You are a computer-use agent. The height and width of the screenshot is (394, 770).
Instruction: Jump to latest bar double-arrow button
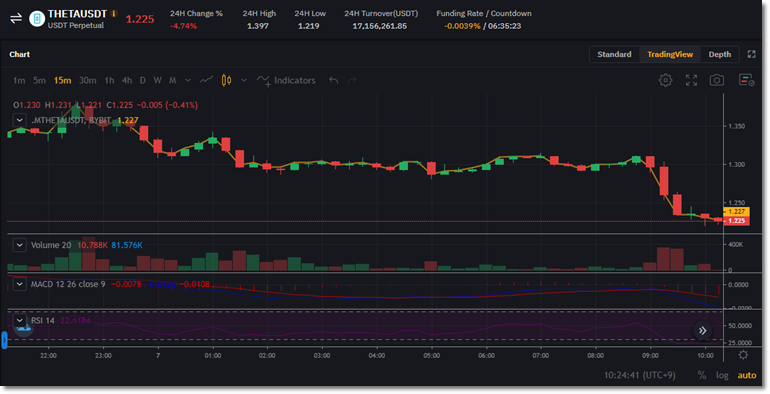(702, 331)
